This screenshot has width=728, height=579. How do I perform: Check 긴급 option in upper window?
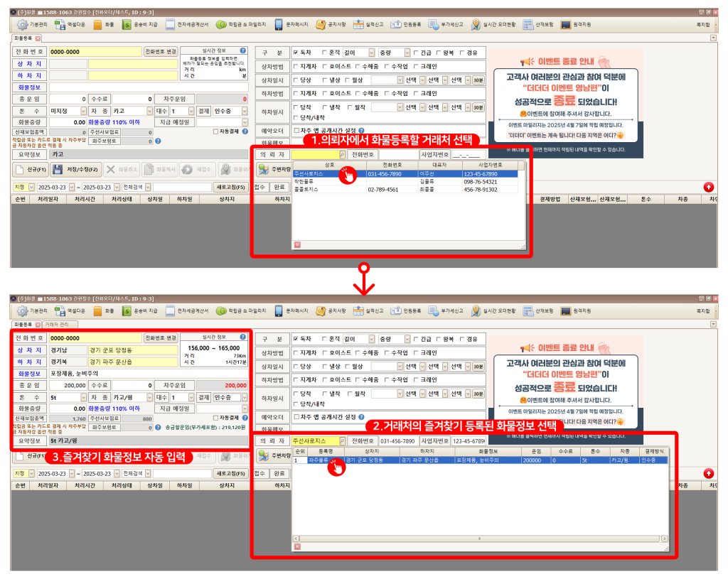(417, 53)
